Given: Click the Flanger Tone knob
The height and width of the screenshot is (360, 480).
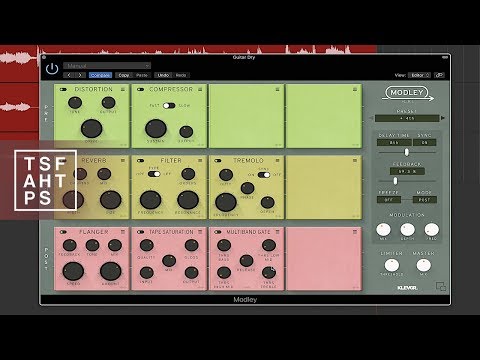Looking at the screenshot, I should pos(92,245).
